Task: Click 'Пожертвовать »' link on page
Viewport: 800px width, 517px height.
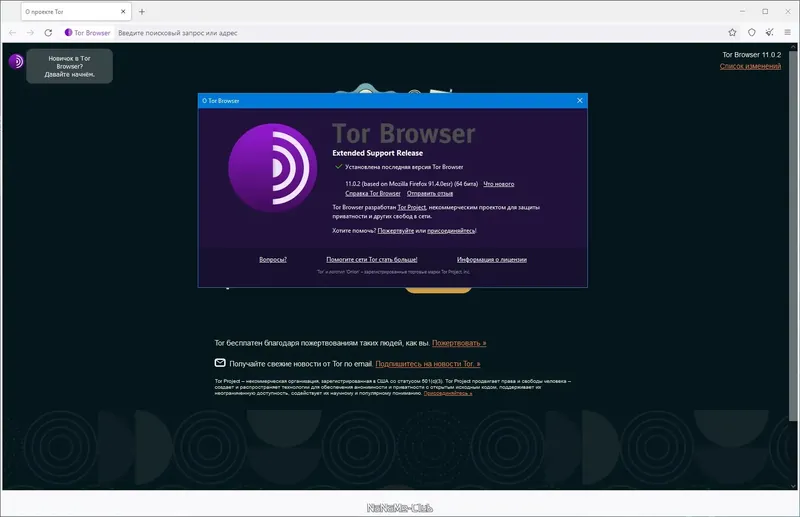Action: 459,343
